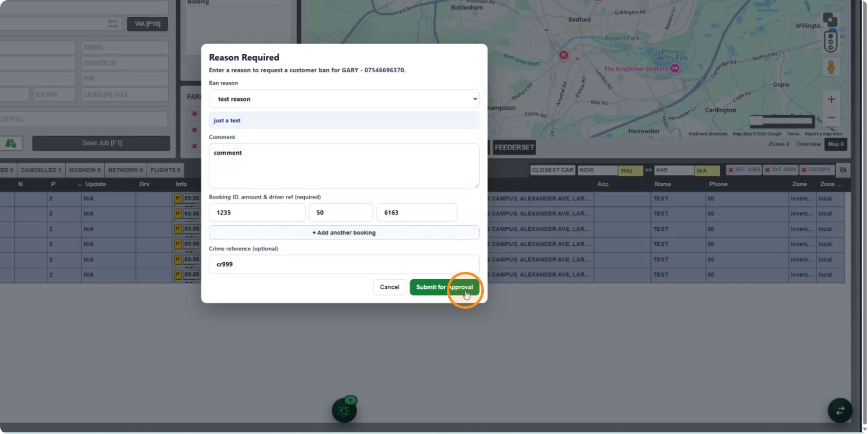
Task: Click the CLOSEST CAR button
Action: point(553,170)
